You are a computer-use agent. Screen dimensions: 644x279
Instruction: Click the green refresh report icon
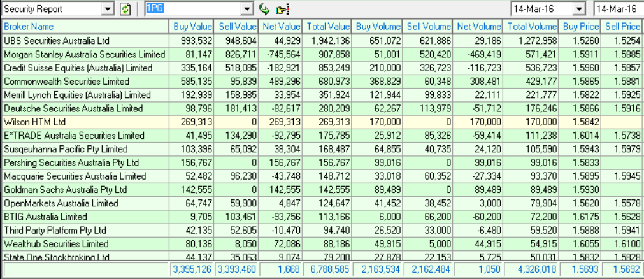[x=125, y=9]
